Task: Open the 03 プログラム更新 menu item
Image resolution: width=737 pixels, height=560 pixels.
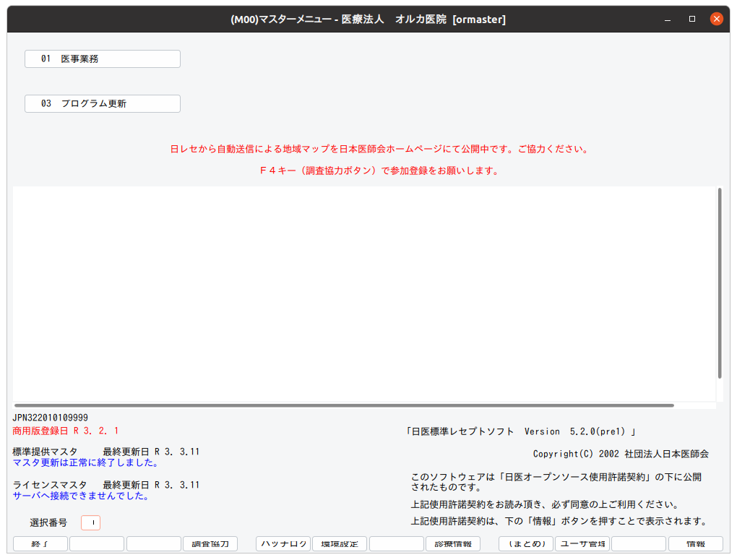Action: tap(102, 103)
